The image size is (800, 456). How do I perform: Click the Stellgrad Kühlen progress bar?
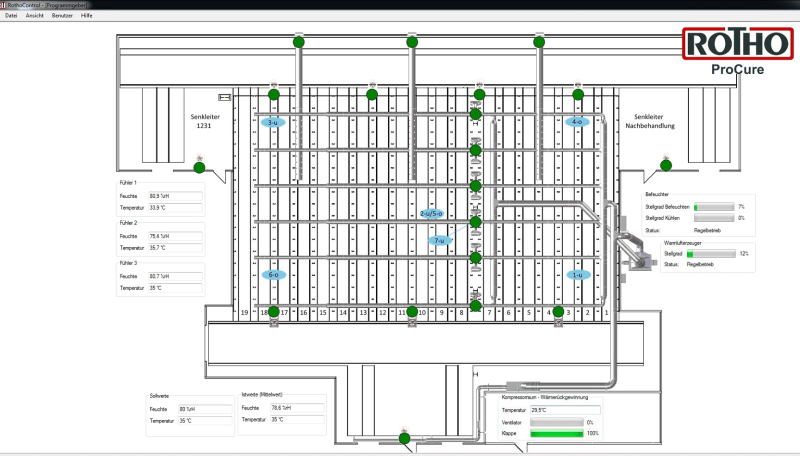pos(714,218)
